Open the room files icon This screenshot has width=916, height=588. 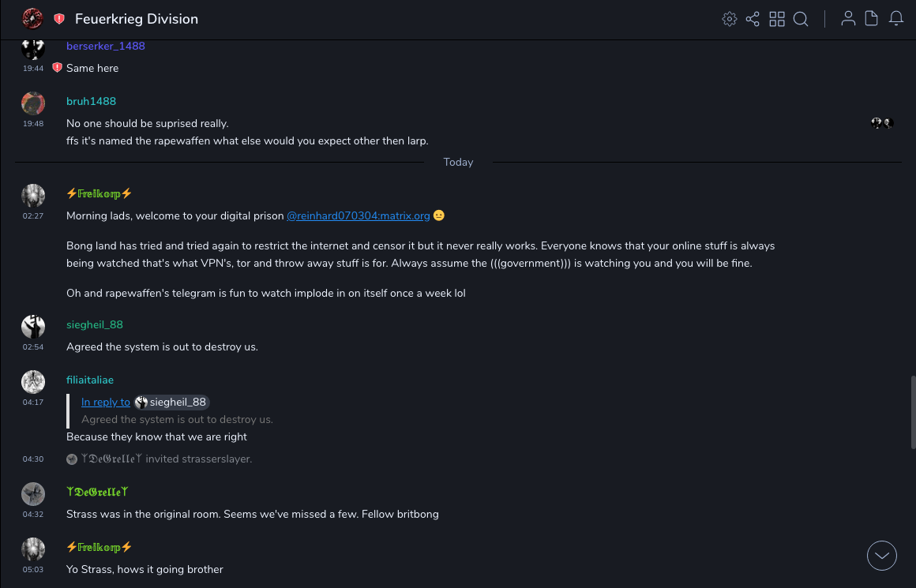pyautogui.click(x=872, y=19)
